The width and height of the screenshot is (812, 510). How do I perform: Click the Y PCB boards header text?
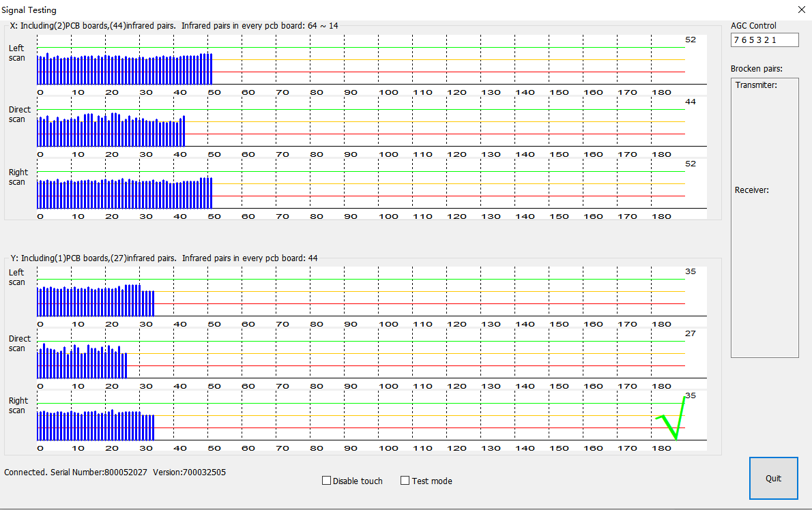[164, 258]
